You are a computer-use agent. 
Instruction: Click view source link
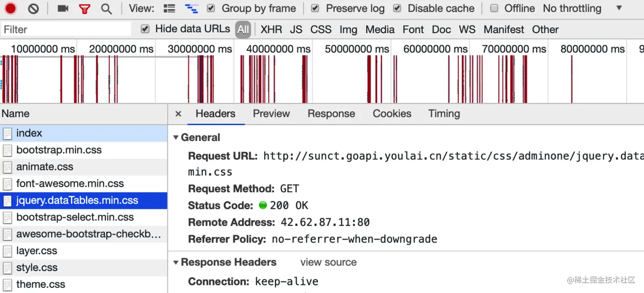[328, 262]
